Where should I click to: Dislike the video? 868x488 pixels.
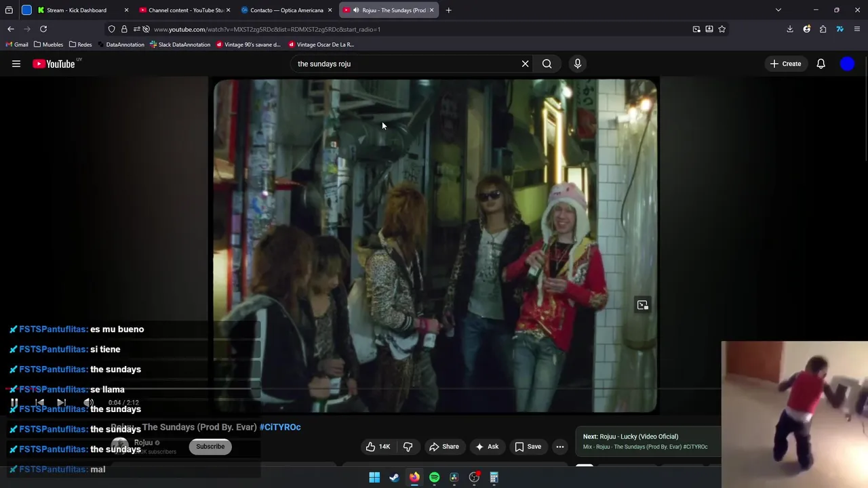click(x=408, y=447)
